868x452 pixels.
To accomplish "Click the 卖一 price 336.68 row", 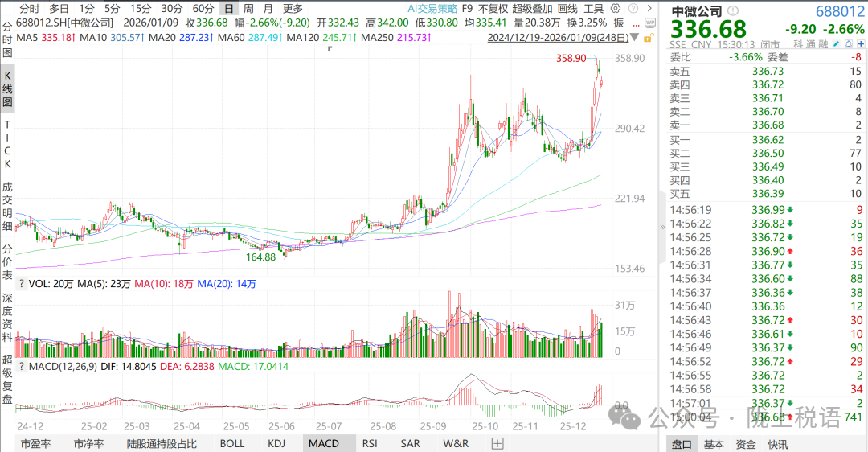I will click(x=766, y=125).
